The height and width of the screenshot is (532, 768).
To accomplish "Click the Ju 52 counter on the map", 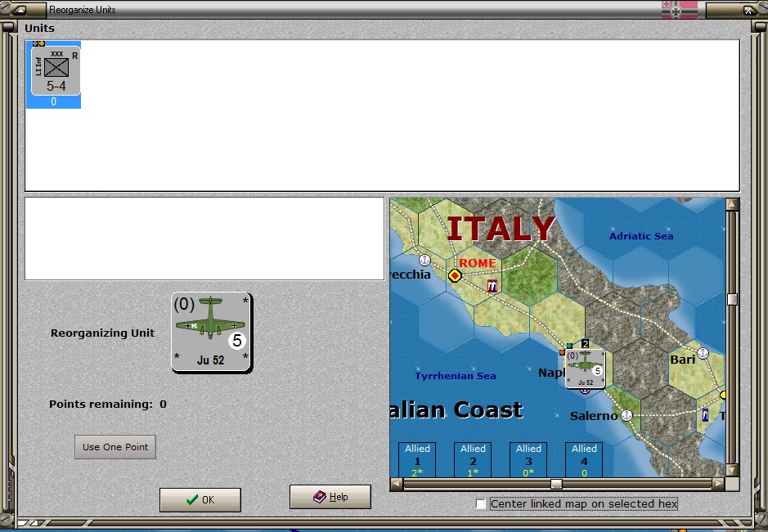I will 586,369.
